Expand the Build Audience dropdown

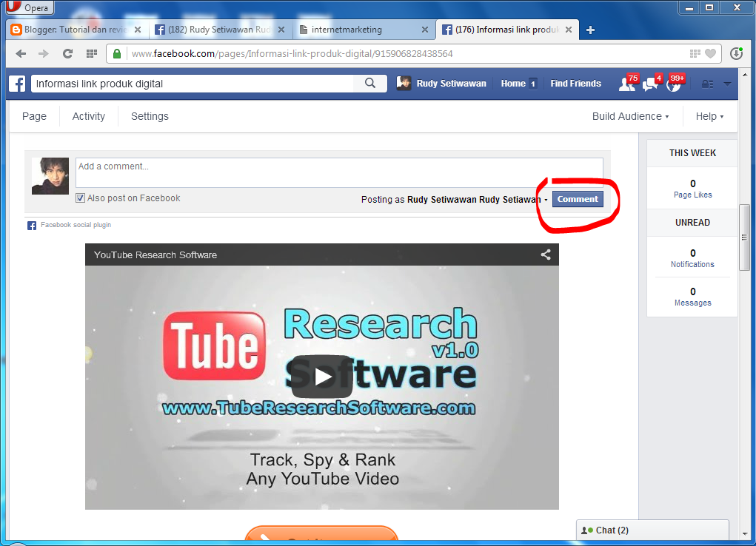tap(630, 116)
